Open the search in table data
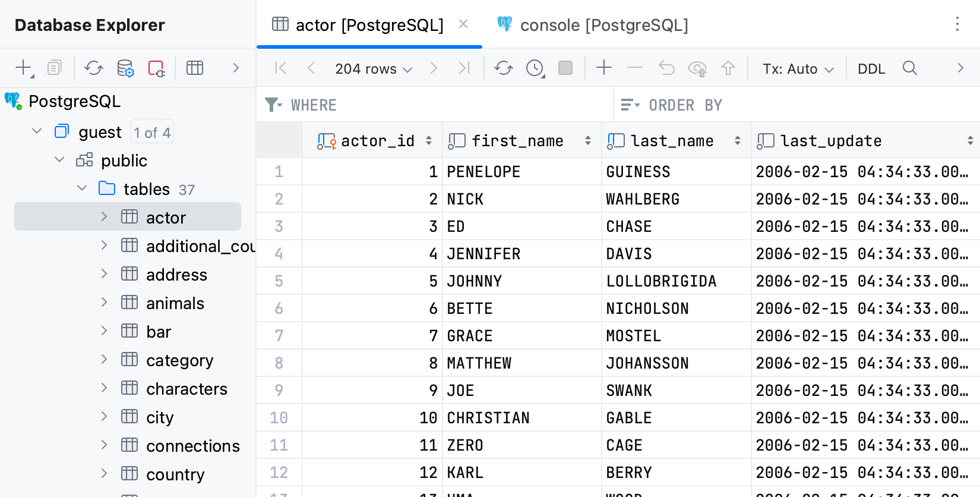The height and width of the screenshot is (497, 980). point(909,68)
